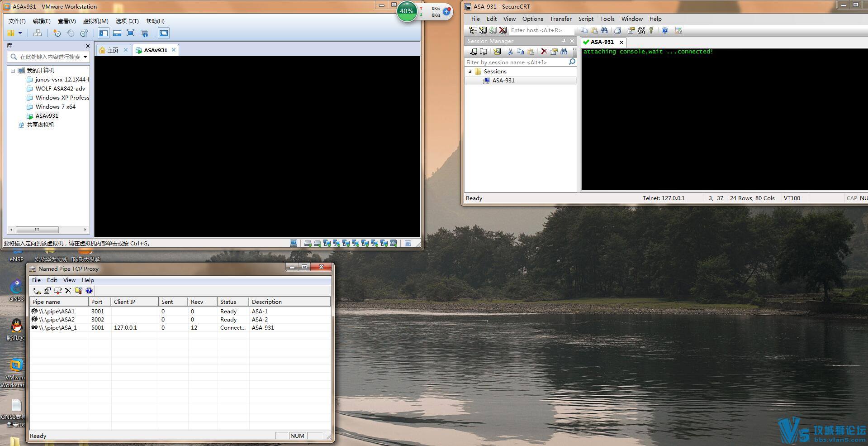
Task: Click the VMware full screen mode icon
Action: click(131, 33)
